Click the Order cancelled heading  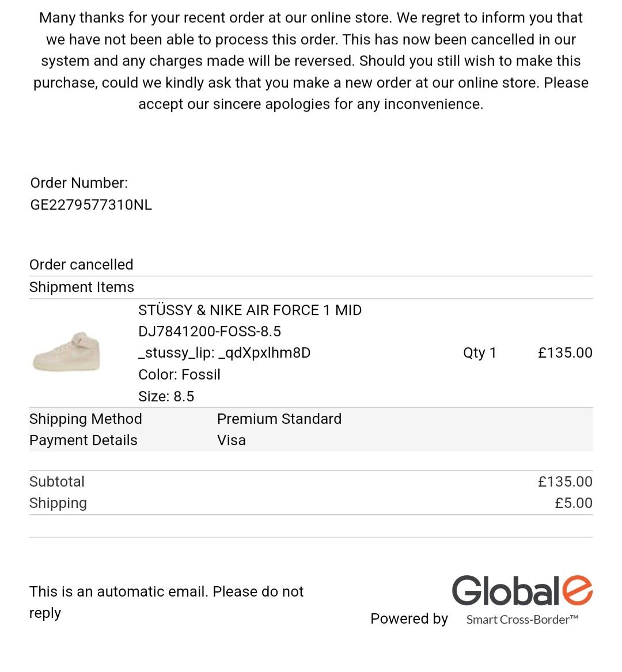coord(81,265)
